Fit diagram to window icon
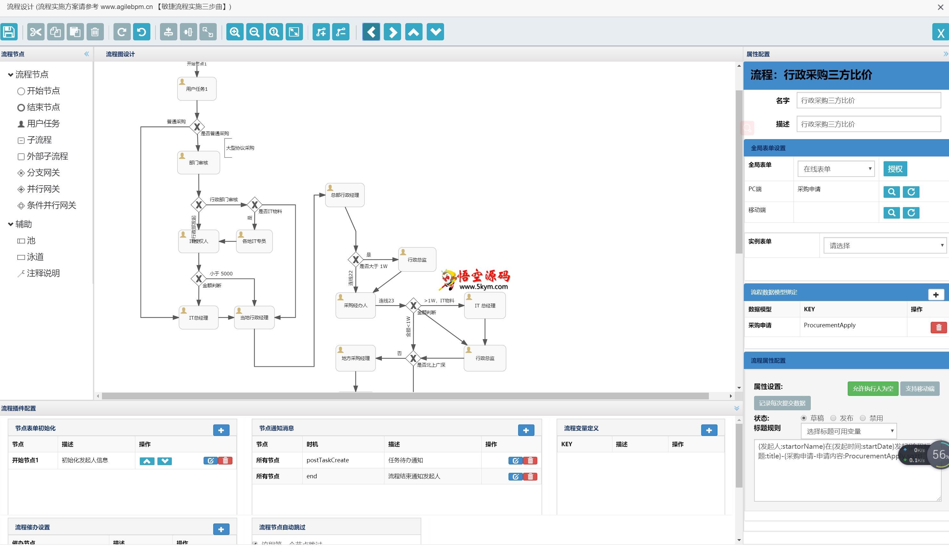 coord(294,32)
